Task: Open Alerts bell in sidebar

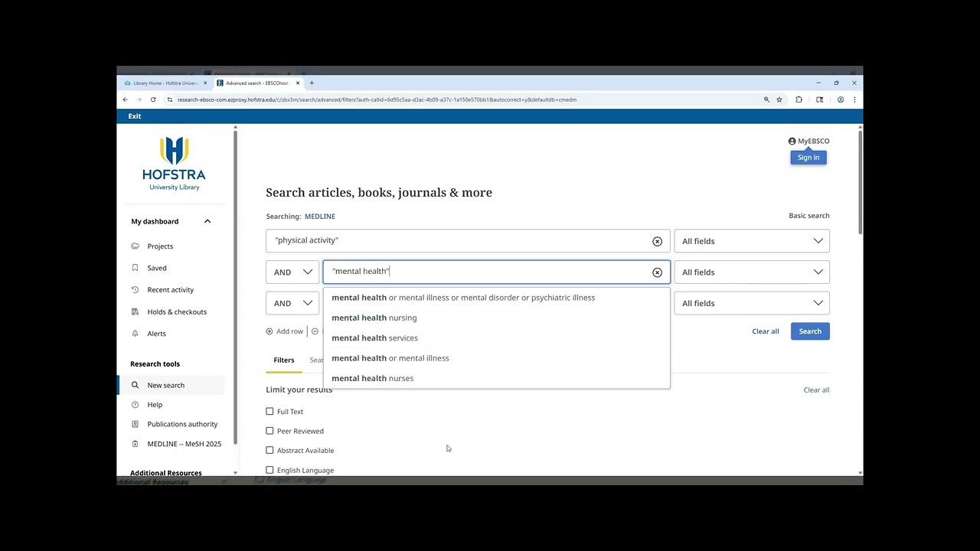Action: click(x=136, y=334)
